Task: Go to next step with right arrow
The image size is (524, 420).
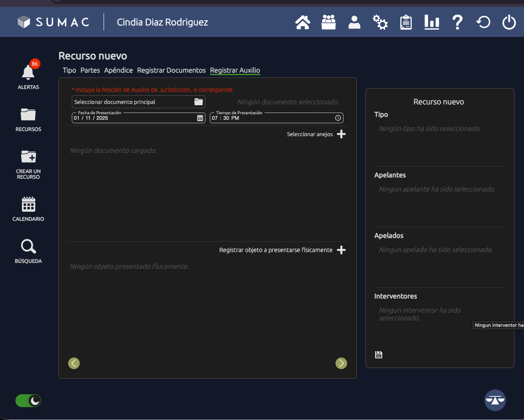Action: (341, 363)
